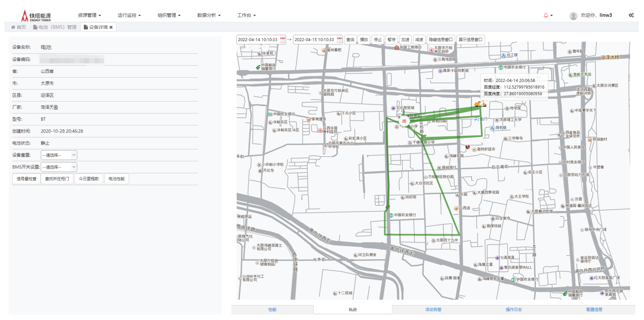Image resolution: width=644 pixels, height=320 pixels.
Task: Click the 查询 button
Action: pyautogui.click(x=350, y=40)
